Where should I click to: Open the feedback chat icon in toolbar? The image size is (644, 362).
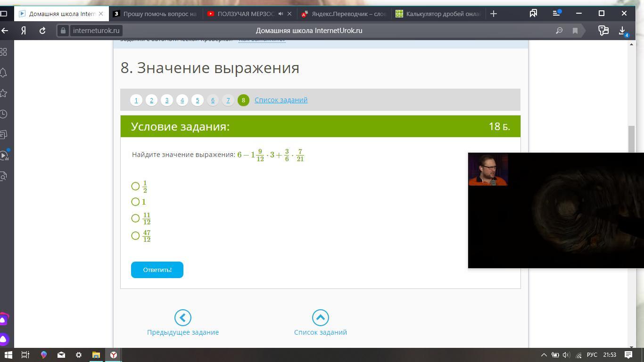[x=603, y=31]
